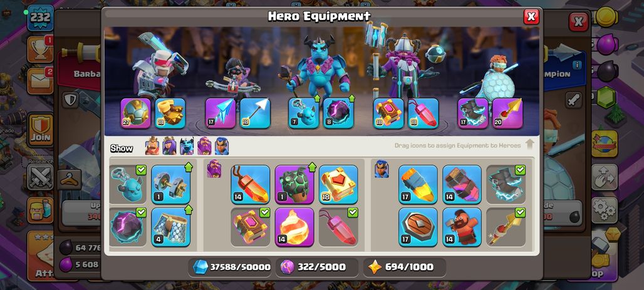Select the Minion Prince filter portrait

[187, 146]
